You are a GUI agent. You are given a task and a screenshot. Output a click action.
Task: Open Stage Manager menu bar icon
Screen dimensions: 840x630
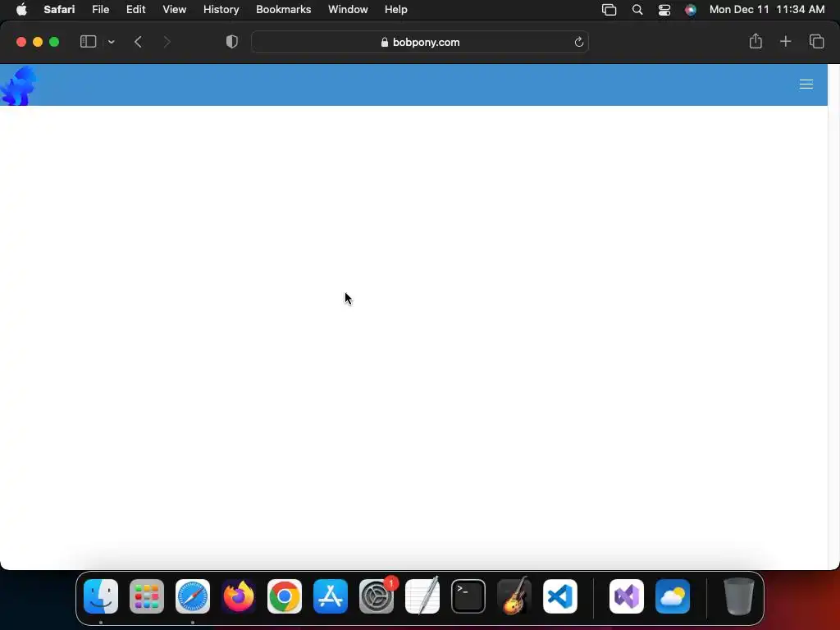click(609, 10)
